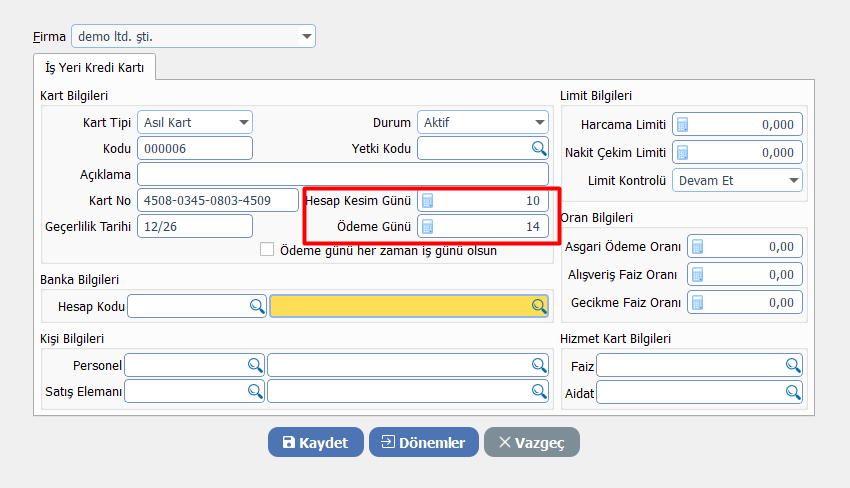Open the Durum dropdown showing Aktif
This screenshot has height=488, width=850.
(539, 123)
